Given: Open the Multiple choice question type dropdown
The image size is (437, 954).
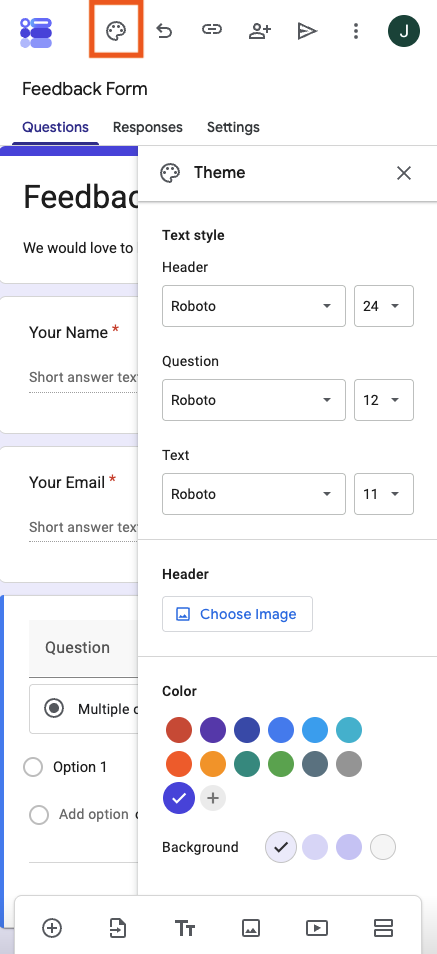Looking at the screenshot, I should tap(84, 709).
